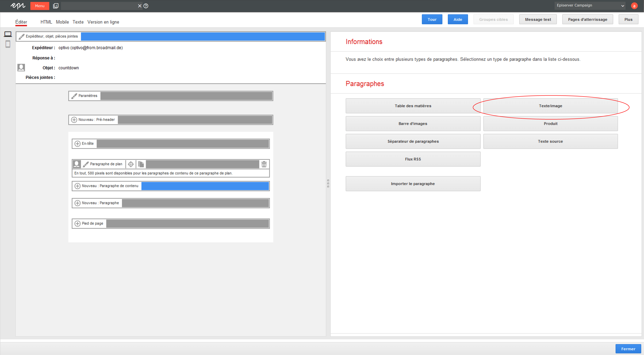Click the Nouveau : Pré-header bar label

97,120
